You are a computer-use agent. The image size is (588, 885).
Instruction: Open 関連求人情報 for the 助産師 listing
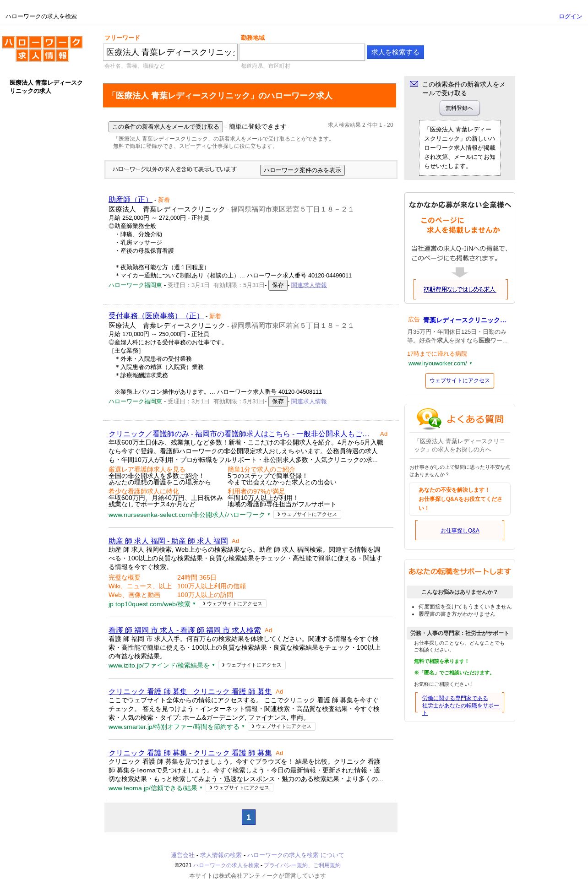click(x=309, y=285)
